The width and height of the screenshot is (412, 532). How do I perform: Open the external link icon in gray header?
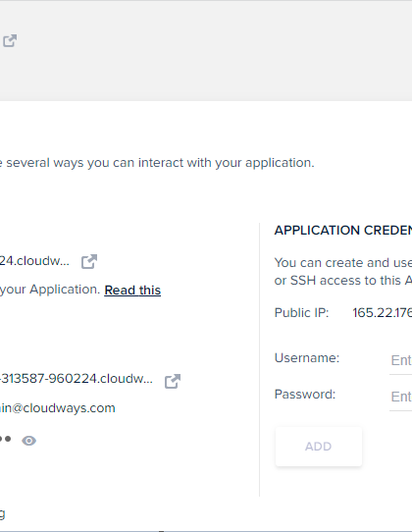click(10, 40)
